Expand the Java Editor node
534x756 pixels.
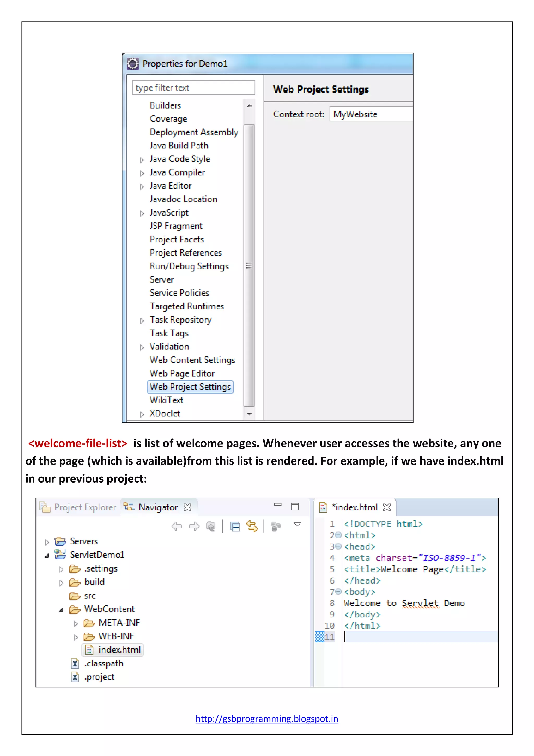142,187
